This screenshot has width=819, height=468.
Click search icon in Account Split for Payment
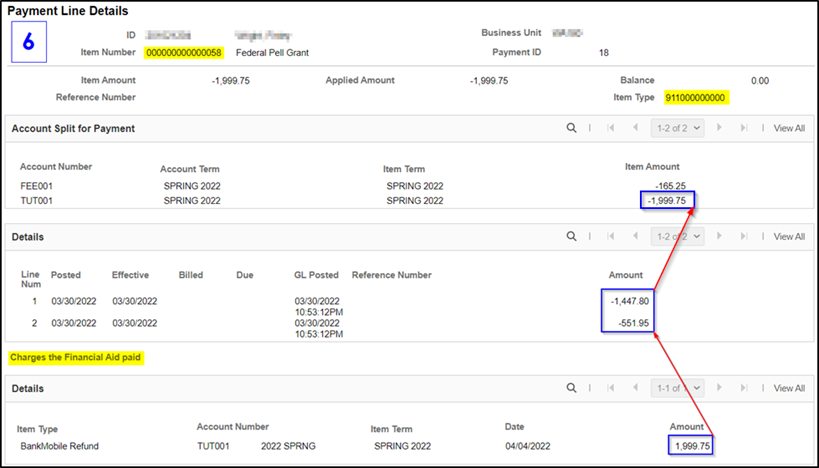point(571,128)
